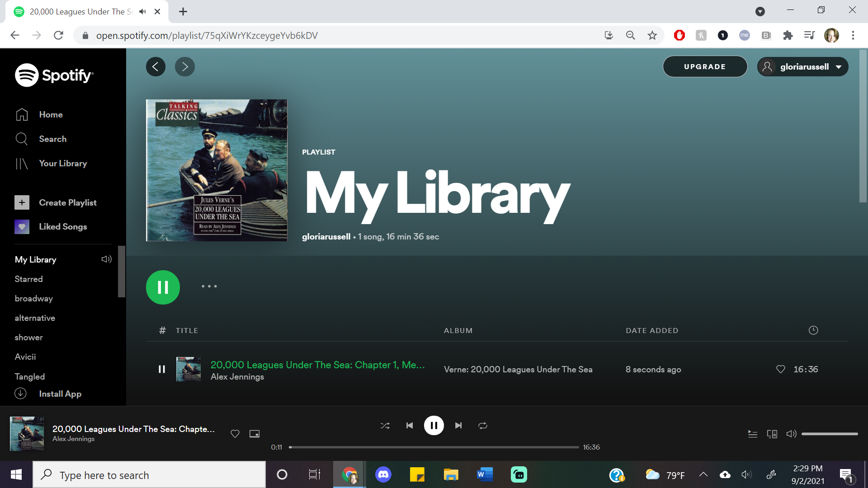Click the Search magnifier in the sidebar
The height and width of the screenshot is (488, 868).
(22, 139)
